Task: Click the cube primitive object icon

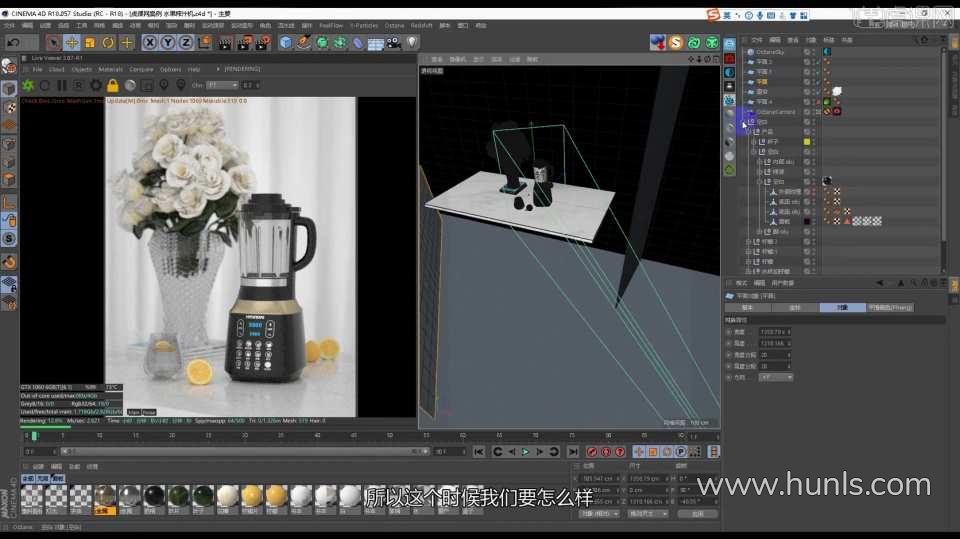Action: click(286, 42)
